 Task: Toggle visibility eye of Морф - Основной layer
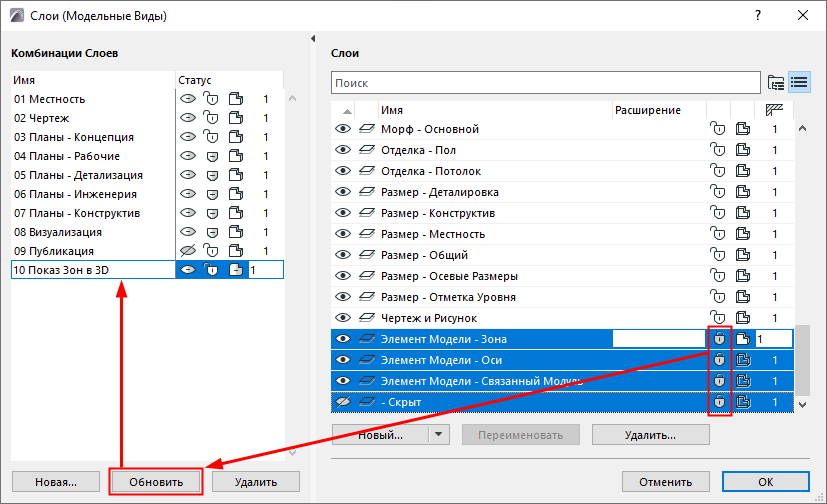coord(343,129)
